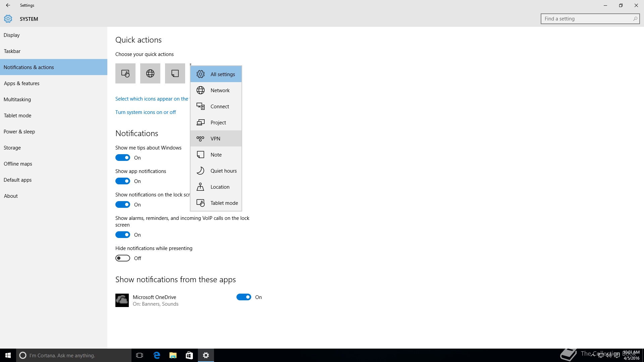This screenshot has height=362, width=644.
Task: Click the Microsoft OneDrive cloud icon
Action: [x=122, y=300]
